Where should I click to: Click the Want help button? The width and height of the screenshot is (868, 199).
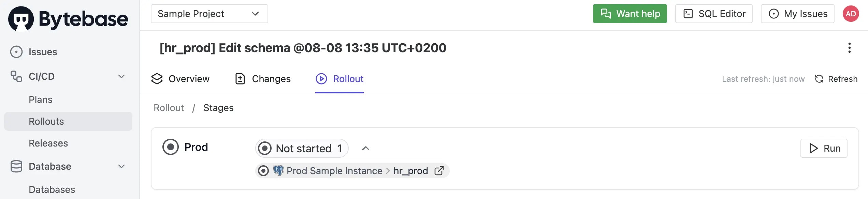click(x=630, y=14)
